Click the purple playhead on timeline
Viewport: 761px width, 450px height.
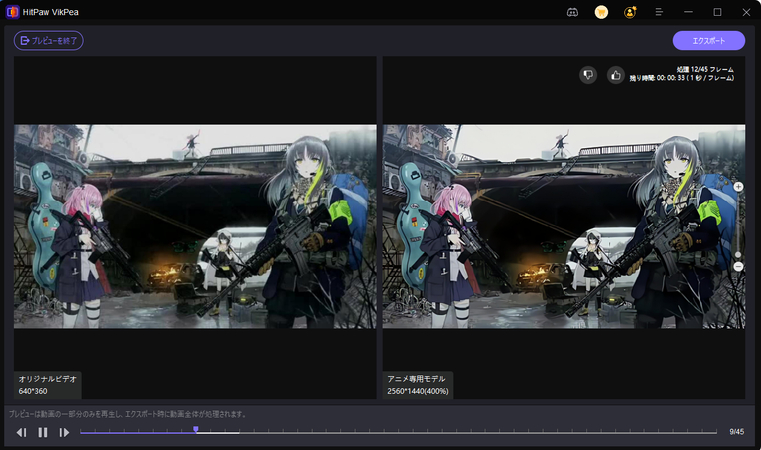[x=196, y=429]
